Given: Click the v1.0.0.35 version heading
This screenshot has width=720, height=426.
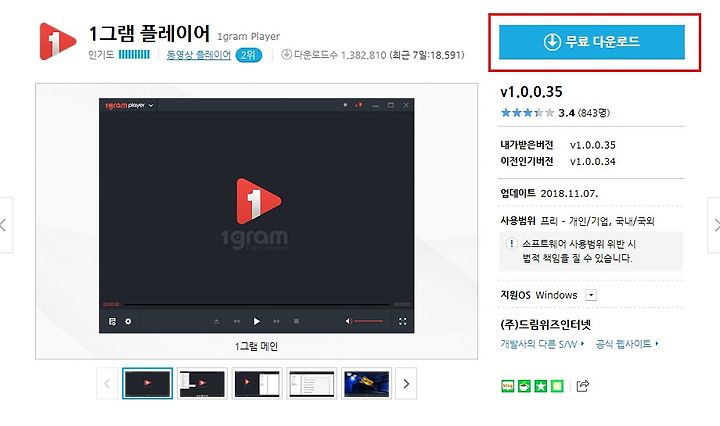Looking at the screenshot, I should (531, 92).
